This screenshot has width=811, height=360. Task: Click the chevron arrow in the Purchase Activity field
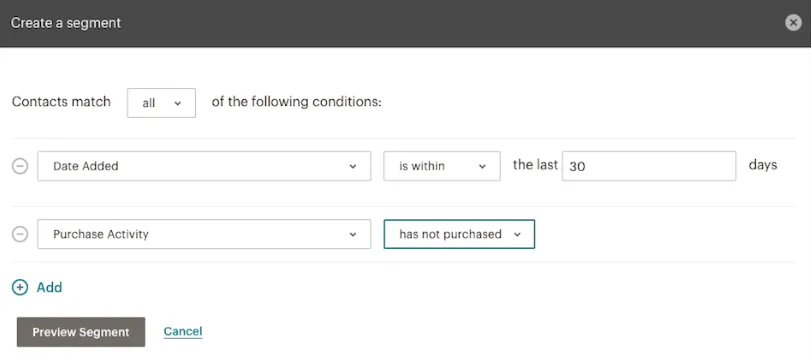[353, 234]
